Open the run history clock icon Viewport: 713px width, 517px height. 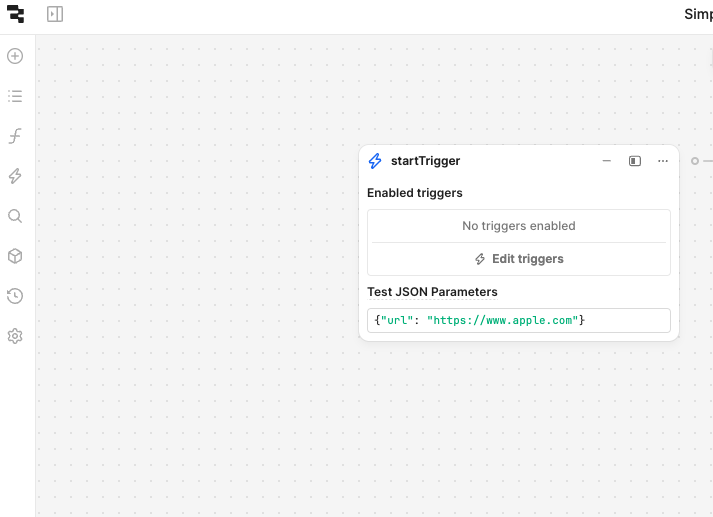pos(15,296)
